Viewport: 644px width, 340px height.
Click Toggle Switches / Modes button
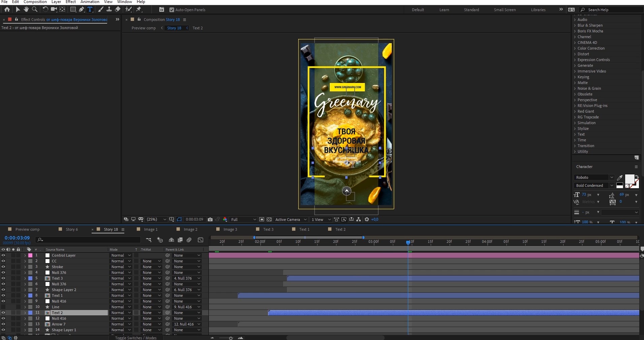tap(136, 338)
